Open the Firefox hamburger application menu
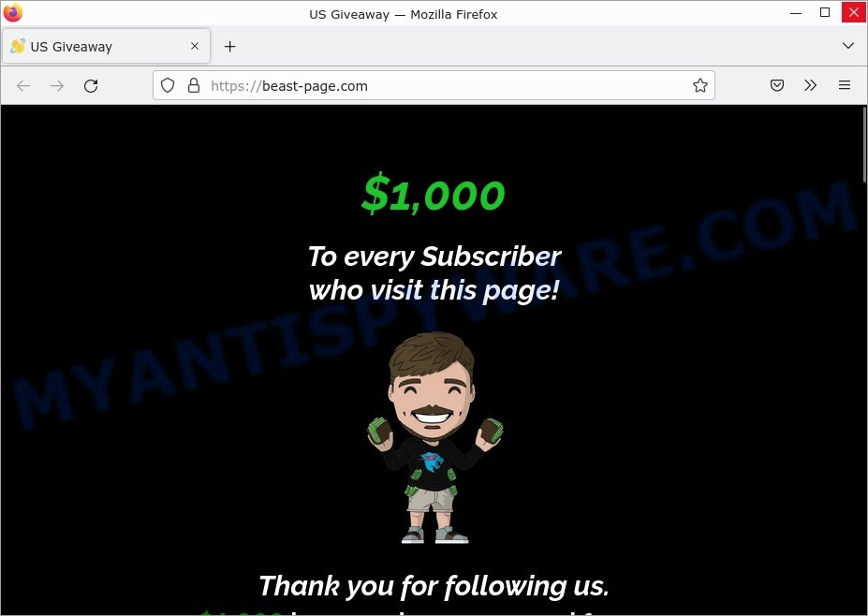868x616 pixels. 845,85
